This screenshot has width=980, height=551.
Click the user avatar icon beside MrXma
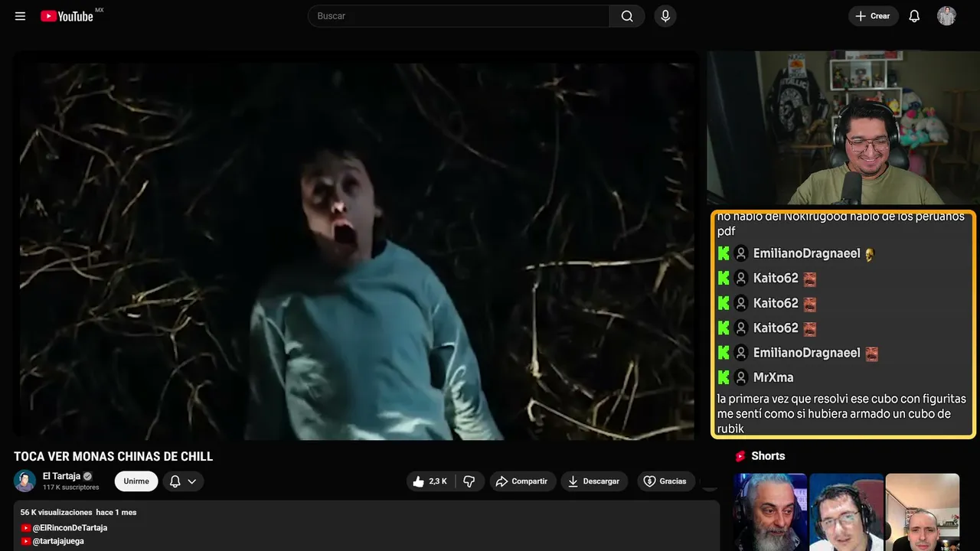(740, 377)
